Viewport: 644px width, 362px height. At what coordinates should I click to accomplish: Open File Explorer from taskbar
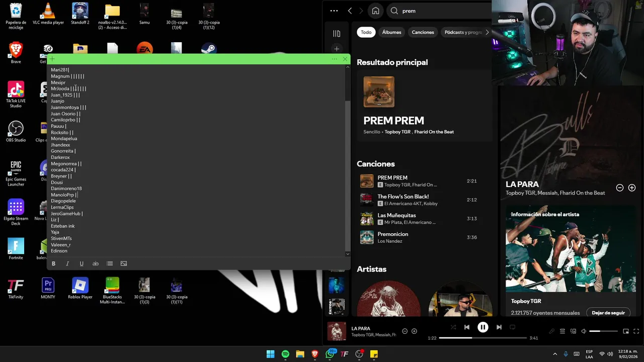click(300, 354)
